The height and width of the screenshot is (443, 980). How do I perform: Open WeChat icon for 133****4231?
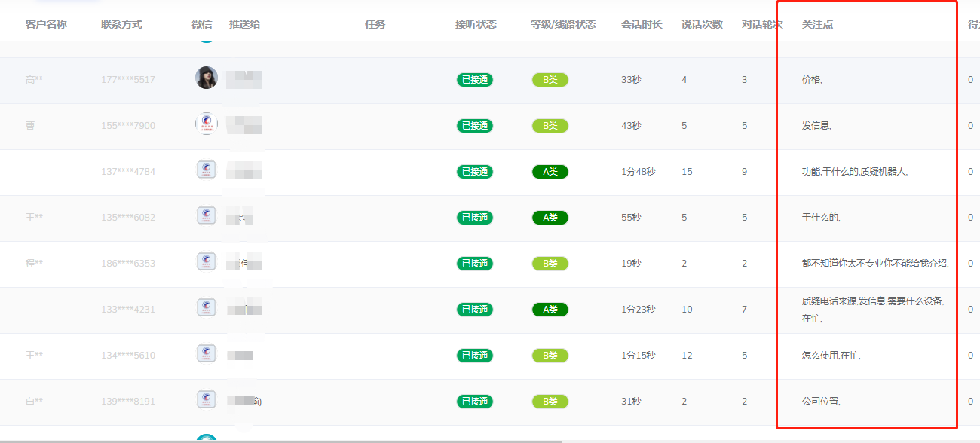[206, 308]
